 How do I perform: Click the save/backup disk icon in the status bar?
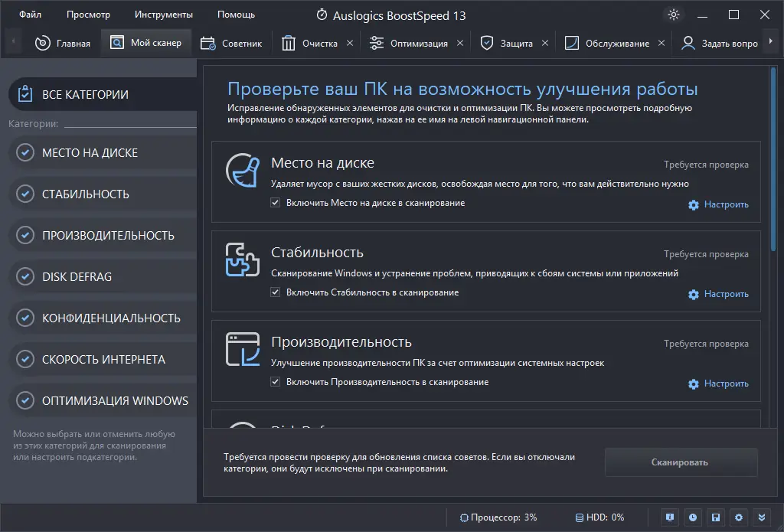click(x=716, y=517)
